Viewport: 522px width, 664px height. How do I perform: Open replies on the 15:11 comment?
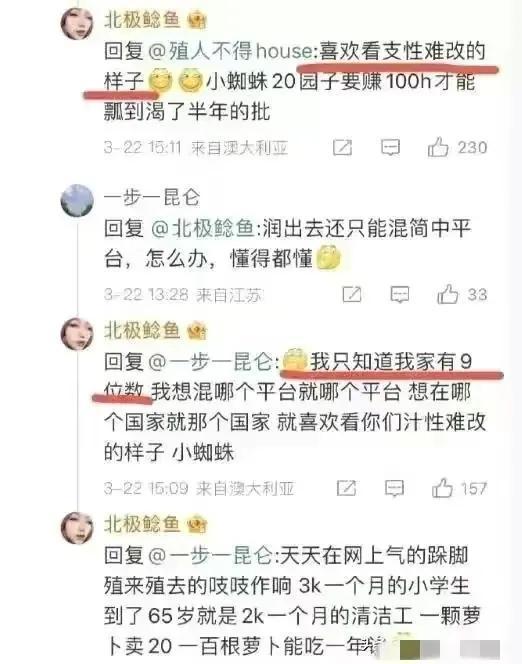coord(390,148)
